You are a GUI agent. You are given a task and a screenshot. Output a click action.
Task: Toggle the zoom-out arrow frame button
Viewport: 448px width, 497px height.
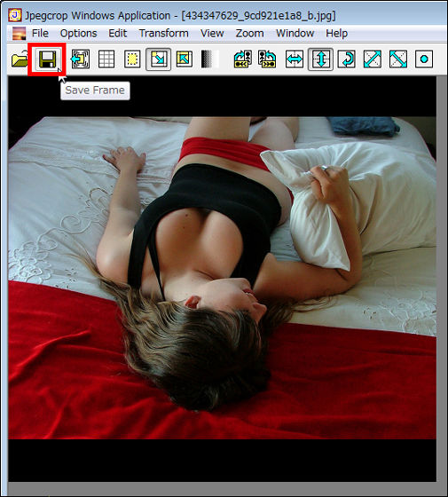point(158,59)
